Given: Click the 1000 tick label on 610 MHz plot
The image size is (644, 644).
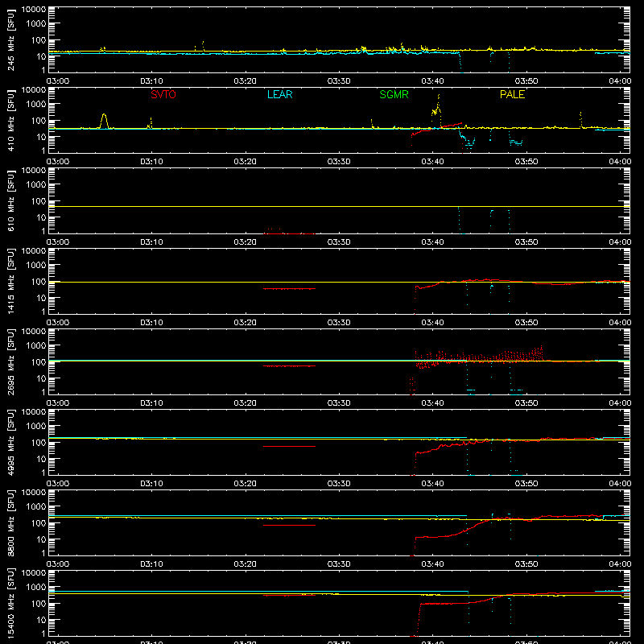Looking at the screenshot, I should [x=36, y=185].
